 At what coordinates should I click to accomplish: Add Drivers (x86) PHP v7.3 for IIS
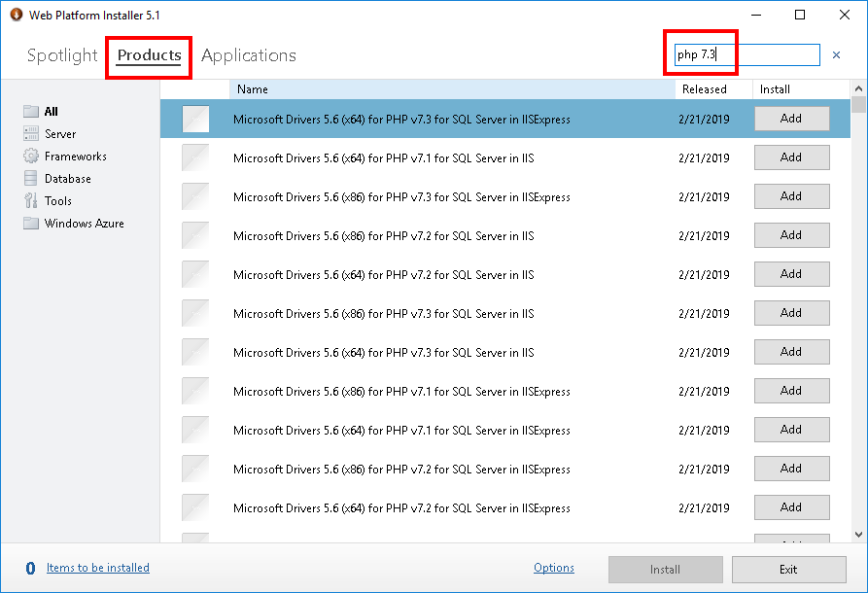click(x=791, y=313)
